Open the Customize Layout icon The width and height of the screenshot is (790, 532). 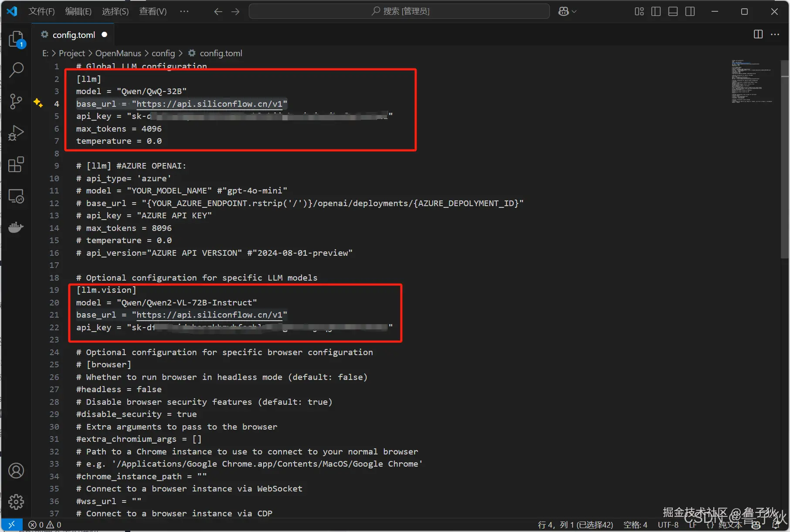tap(639, 11)
